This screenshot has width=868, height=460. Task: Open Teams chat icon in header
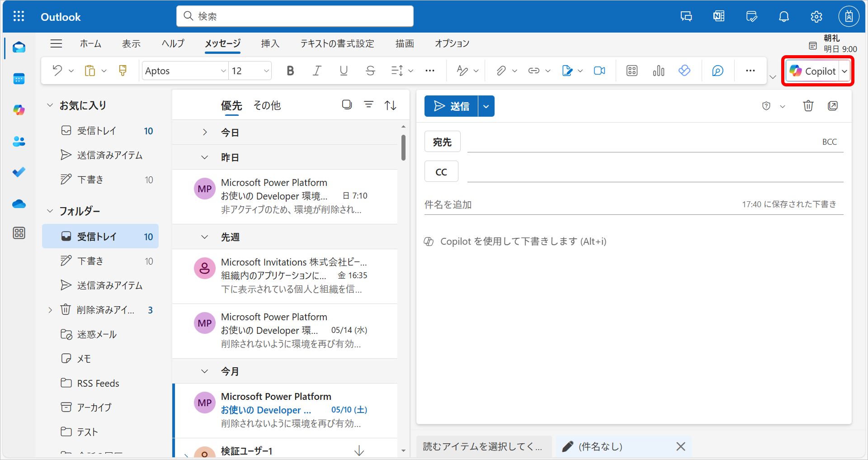[686, 17]
